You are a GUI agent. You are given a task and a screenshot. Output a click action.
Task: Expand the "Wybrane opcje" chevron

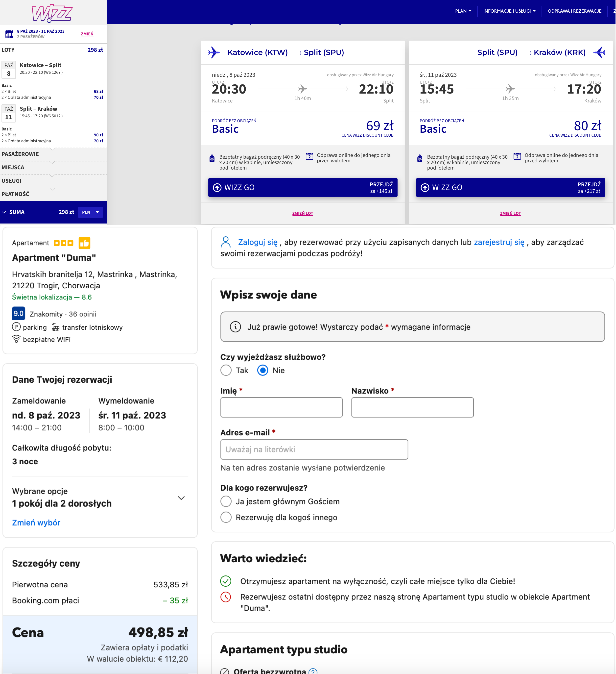tap(181, 498)
